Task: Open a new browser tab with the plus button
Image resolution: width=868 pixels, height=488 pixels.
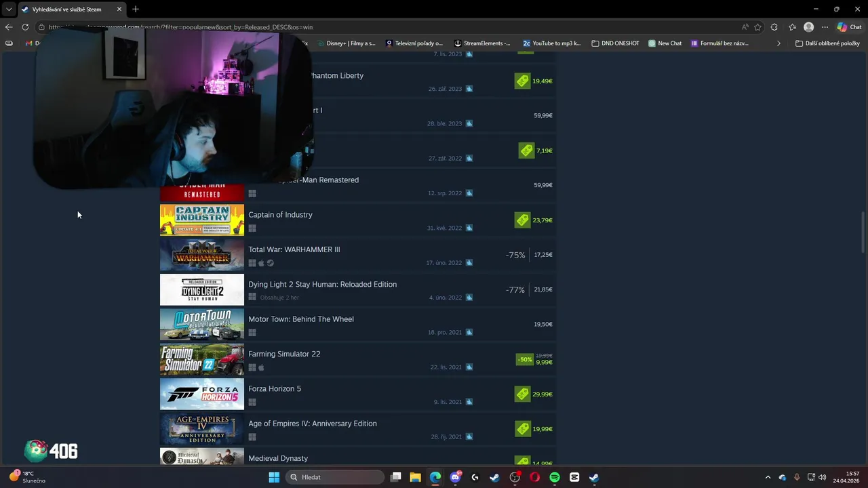Action: [x=136, y=9]
